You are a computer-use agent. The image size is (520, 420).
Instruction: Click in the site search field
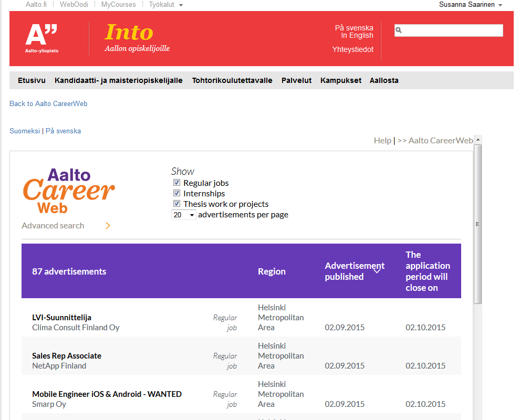449,30
